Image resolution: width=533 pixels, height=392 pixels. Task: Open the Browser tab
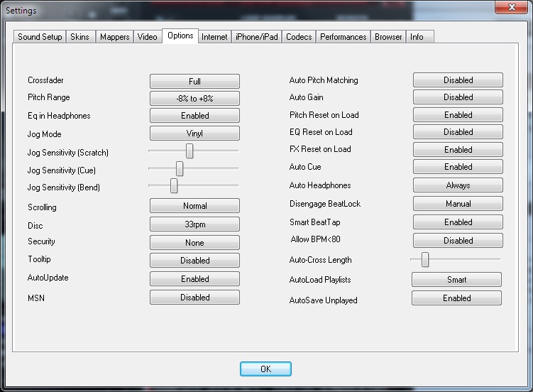coord(388,37)
